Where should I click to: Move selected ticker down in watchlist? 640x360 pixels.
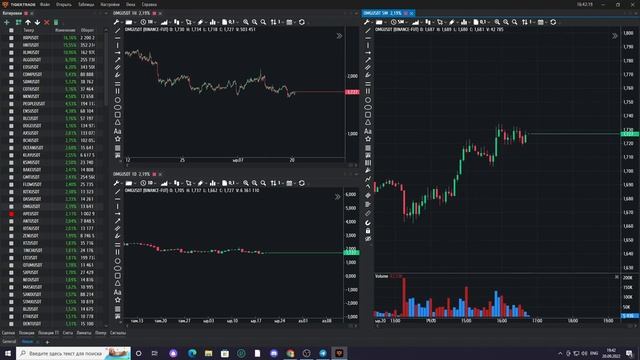(37, 22)
